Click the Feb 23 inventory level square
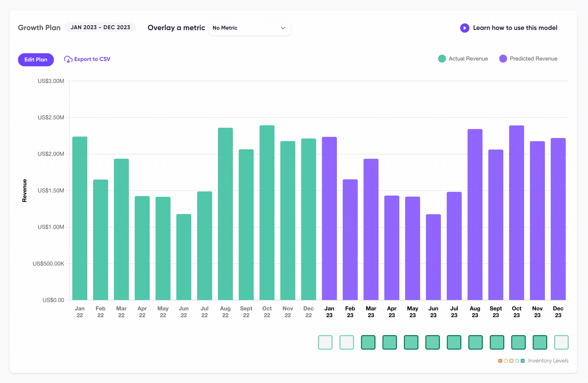The height and width of the screenshot is (383, 588). [x=347, y=342]
